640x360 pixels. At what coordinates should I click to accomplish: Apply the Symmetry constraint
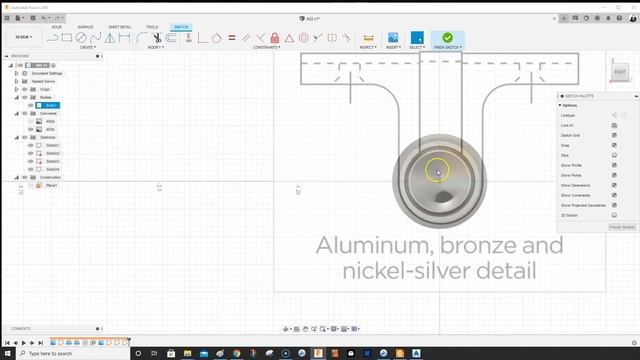click(332, 38)
